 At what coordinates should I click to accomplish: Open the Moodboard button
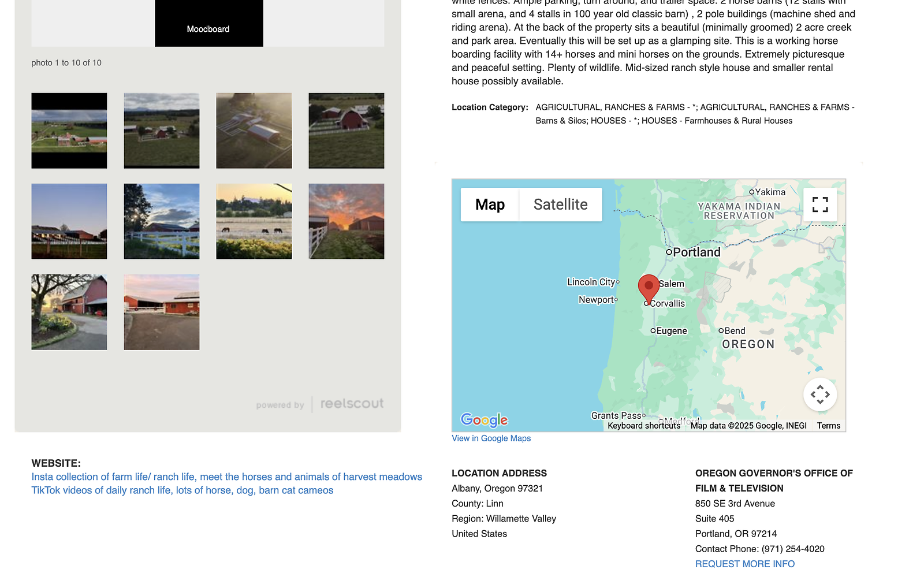pyautogui.click(x=208, y=28)
